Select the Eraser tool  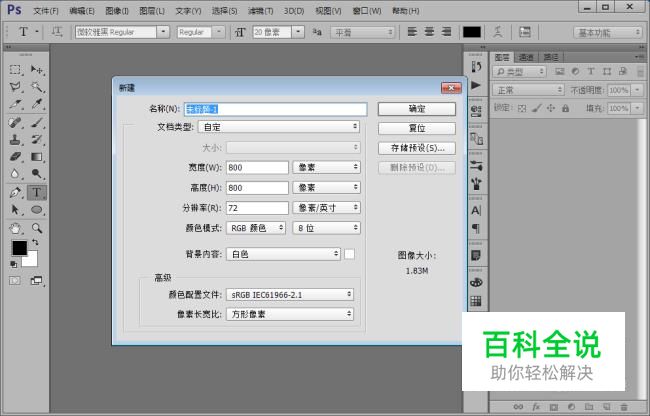15,157
